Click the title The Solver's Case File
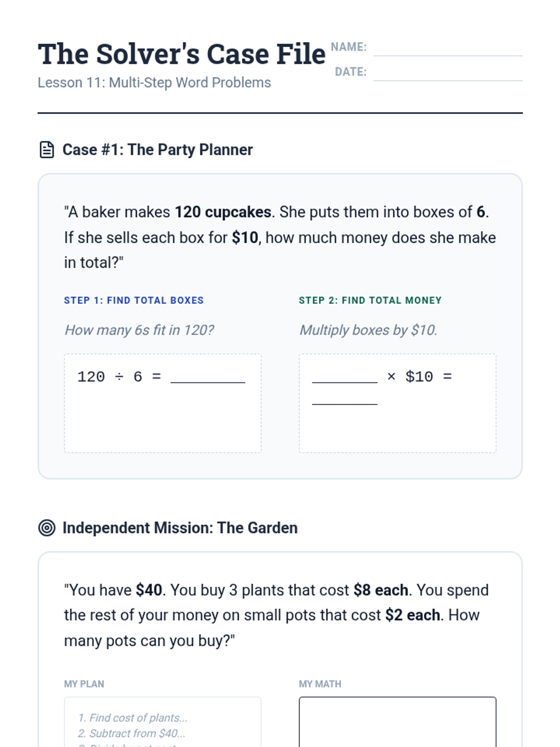560x747 pixels. coord(182,54)
